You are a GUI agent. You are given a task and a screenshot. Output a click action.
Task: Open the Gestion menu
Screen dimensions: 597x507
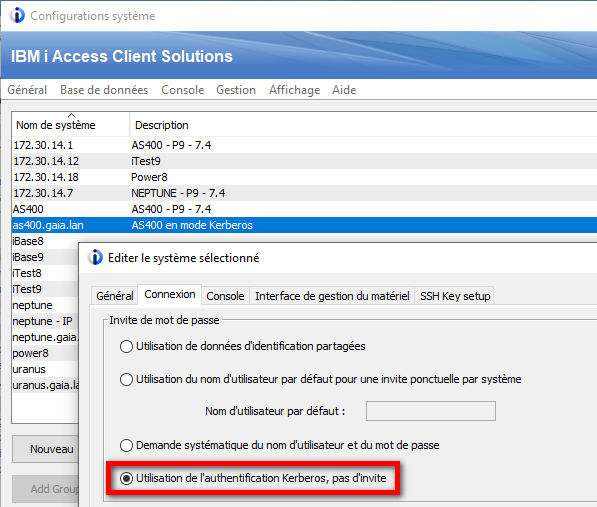(x=236, y=90)
